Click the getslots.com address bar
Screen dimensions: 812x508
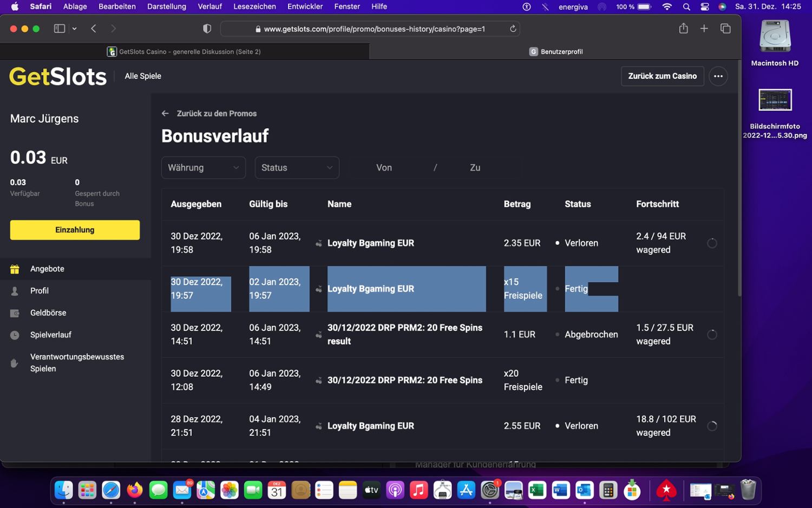[x=370, y=29]
